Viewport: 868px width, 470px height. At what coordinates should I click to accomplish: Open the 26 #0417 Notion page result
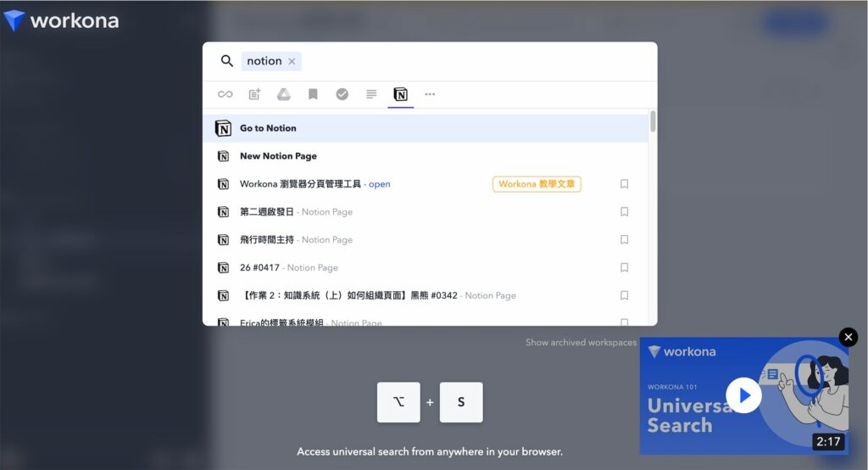coord(426,268)
